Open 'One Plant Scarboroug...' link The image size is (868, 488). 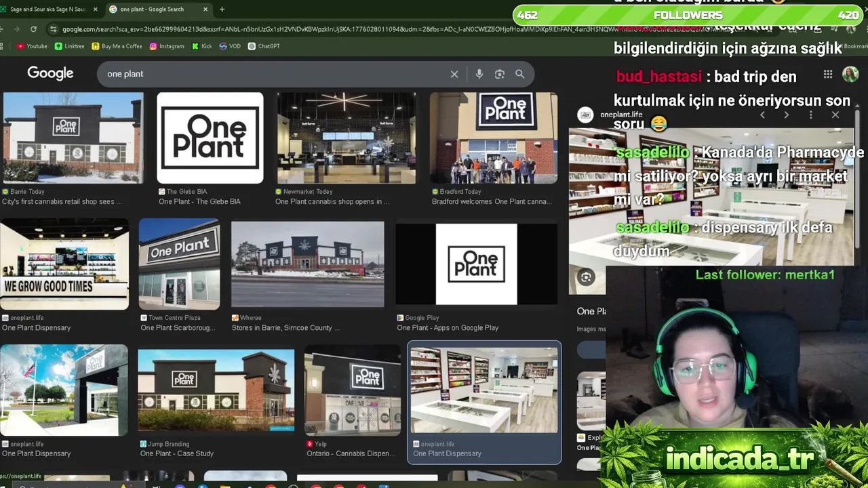[x=178, y=327]
